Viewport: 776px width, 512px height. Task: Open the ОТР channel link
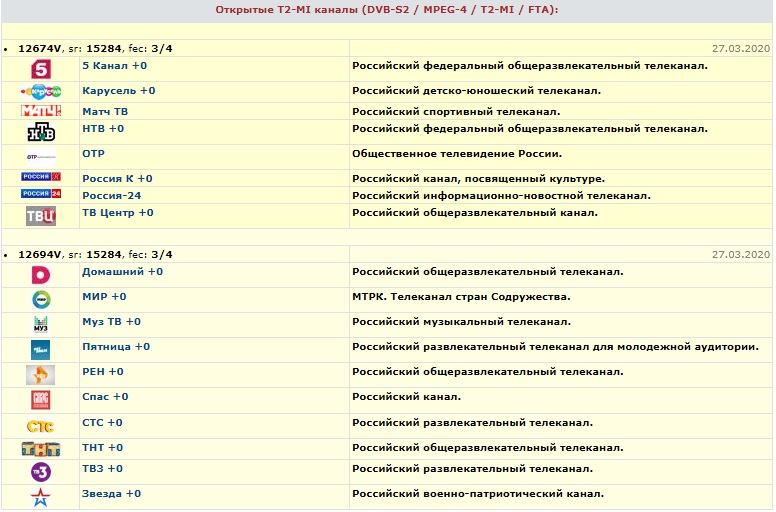[94, 154]
